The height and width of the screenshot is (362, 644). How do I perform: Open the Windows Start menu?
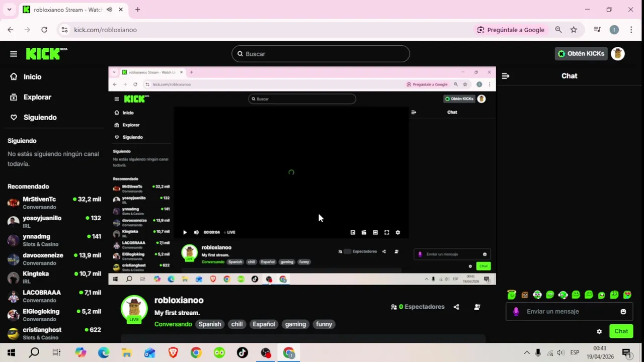[12, 353]
